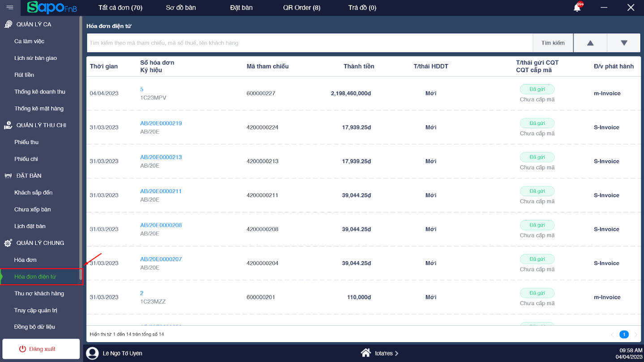Open invoice link AB/20E0000213

click(x=161, y=157)
